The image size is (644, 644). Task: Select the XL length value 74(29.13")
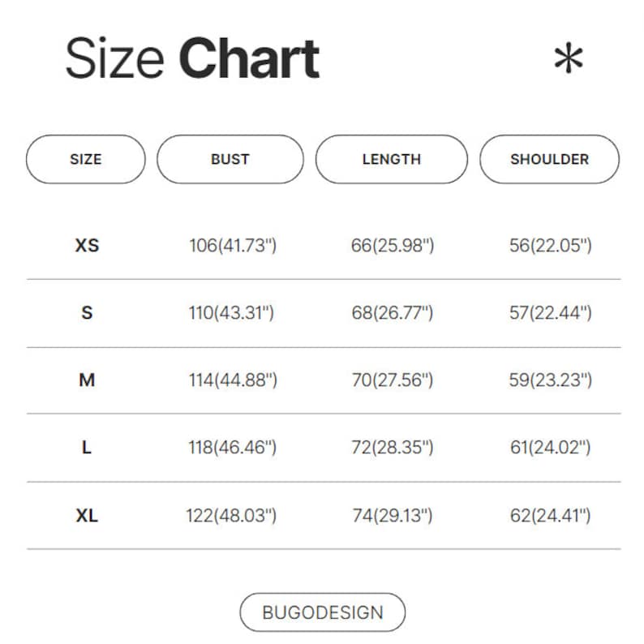(393, 515)
